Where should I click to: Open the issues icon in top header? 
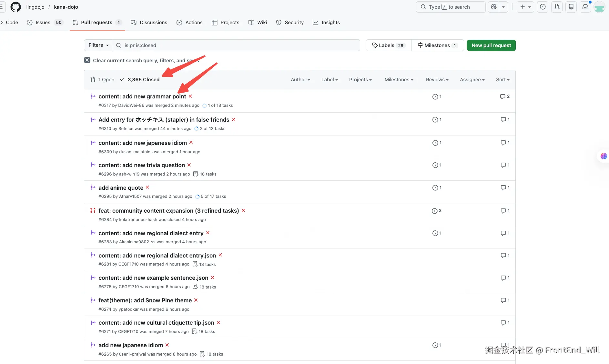543,7
